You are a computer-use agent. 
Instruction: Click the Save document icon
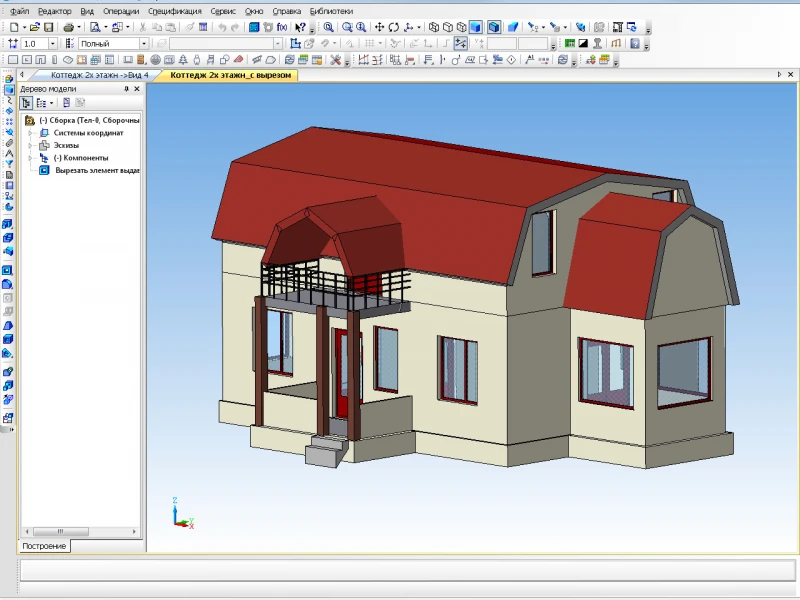(49, 27)
